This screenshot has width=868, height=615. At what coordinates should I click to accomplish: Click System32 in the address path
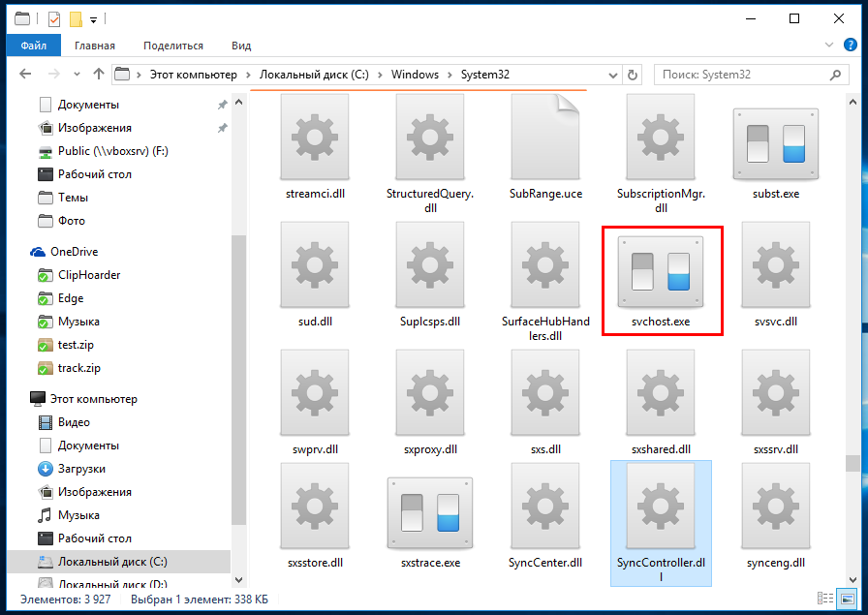coord(485,75)
